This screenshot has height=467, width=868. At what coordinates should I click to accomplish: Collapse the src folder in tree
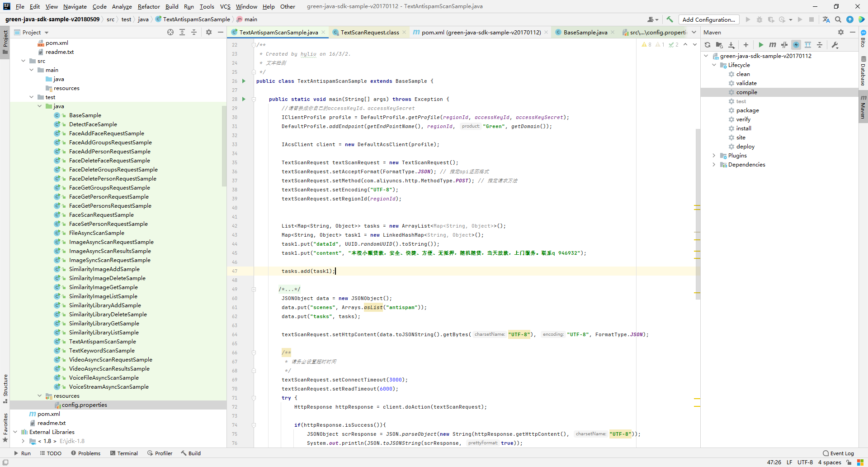click(x=23, y=61)
